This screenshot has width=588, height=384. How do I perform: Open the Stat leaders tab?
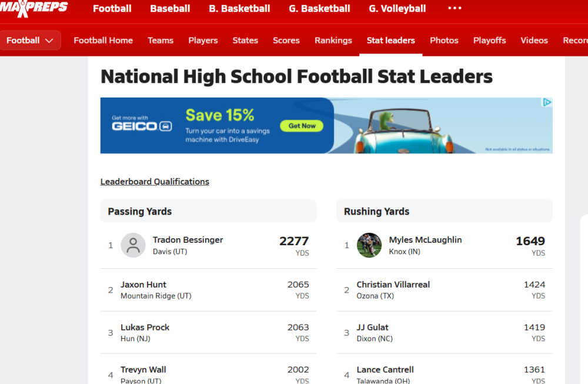coord(391,41)
